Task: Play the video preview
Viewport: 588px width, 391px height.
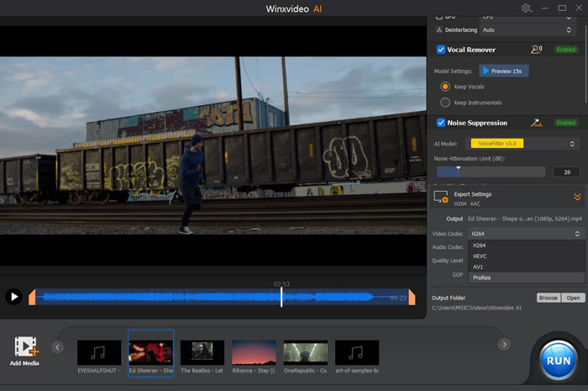Action: pos(14,297)
